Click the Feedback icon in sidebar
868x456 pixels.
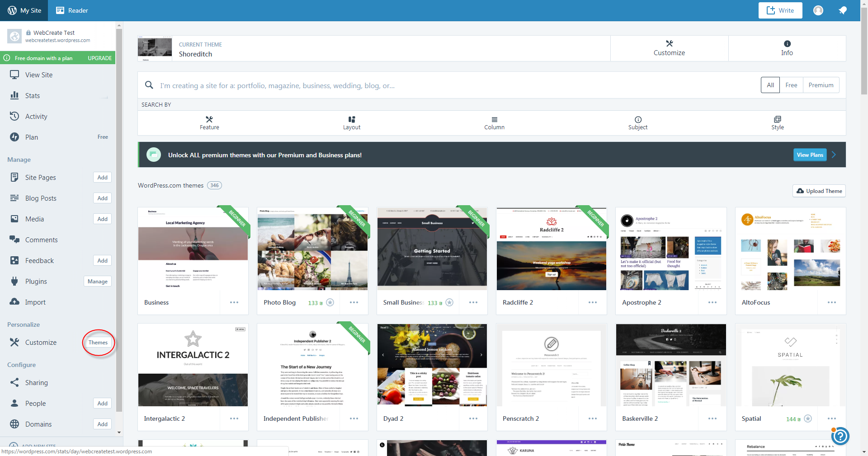(x=14, y=260)
